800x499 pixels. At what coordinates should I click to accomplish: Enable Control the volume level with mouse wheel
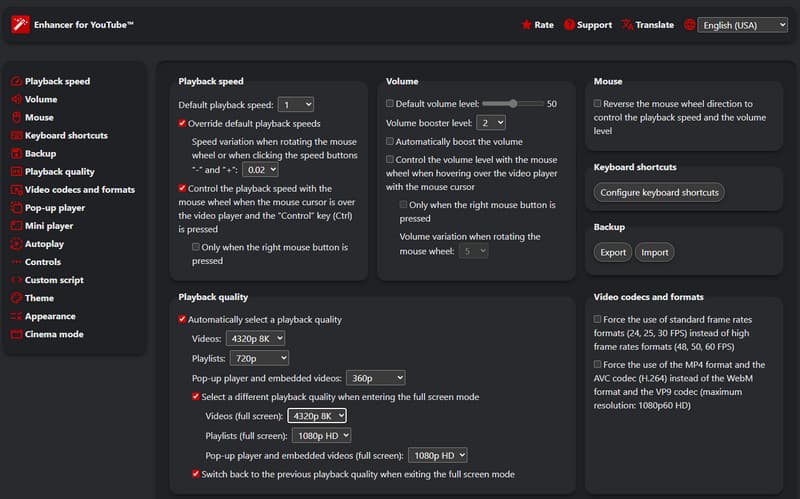pyautogui.click(x=390, y=160)
